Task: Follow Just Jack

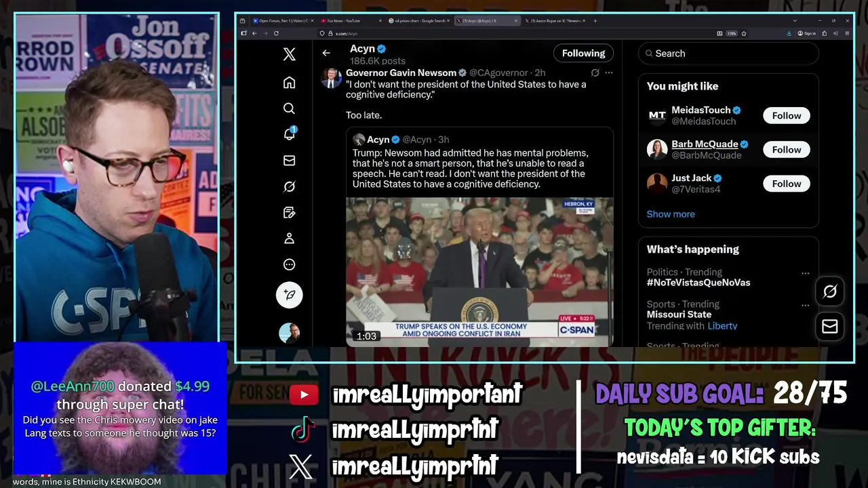Action: [787, 183]
